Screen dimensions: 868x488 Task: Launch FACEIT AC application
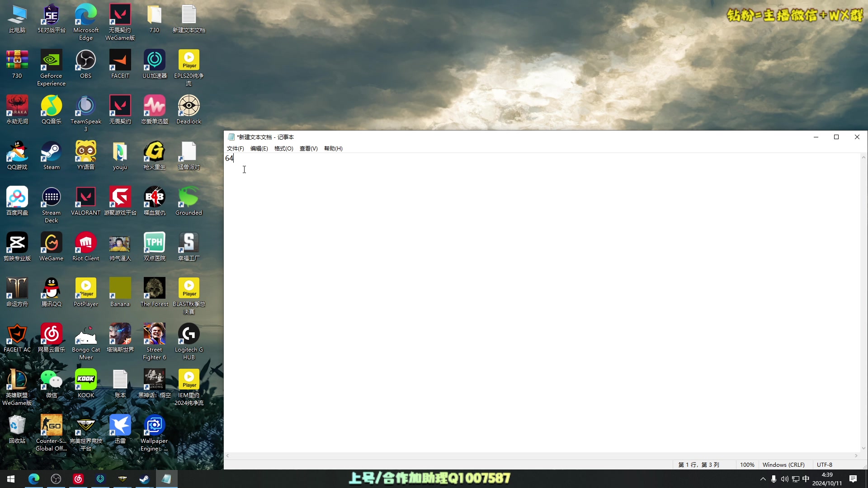(17, 342)
